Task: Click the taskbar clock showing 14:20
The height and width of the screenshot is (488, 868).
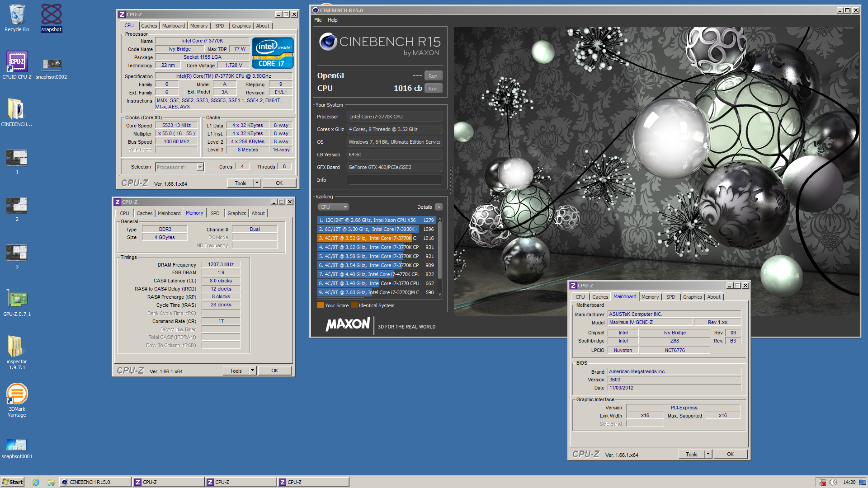Action: pyautogui.click(x=849, y=482)
